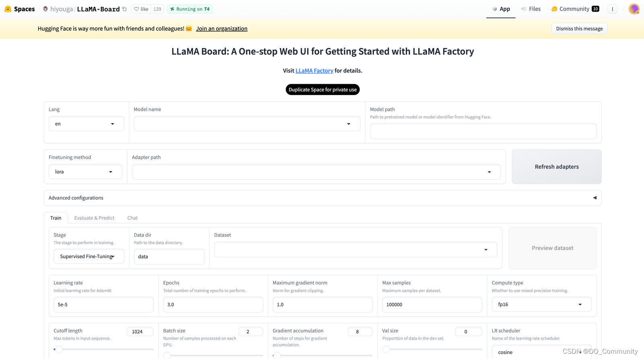
Task: Click the Community count badge 10
Action: 595,9
